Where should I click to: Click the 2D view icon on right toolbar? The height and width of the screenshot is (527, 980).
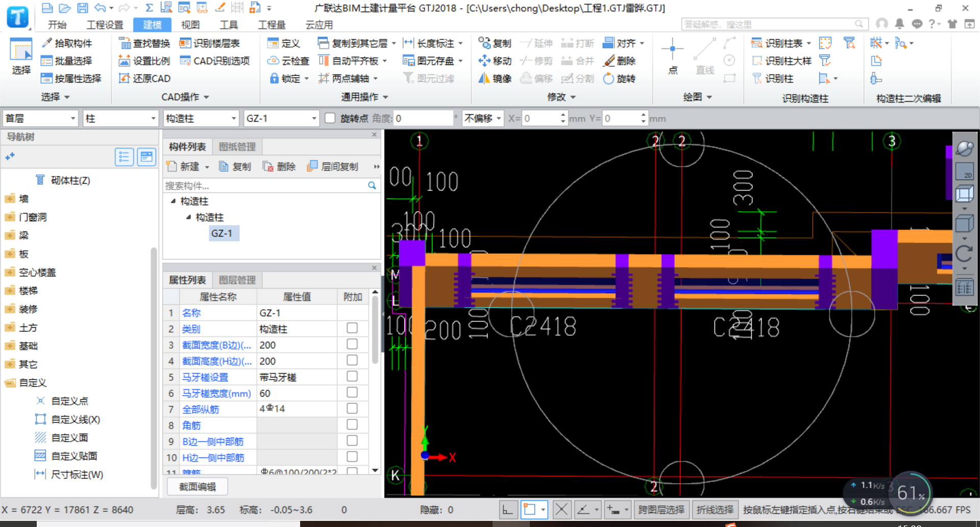coord(964,171)
